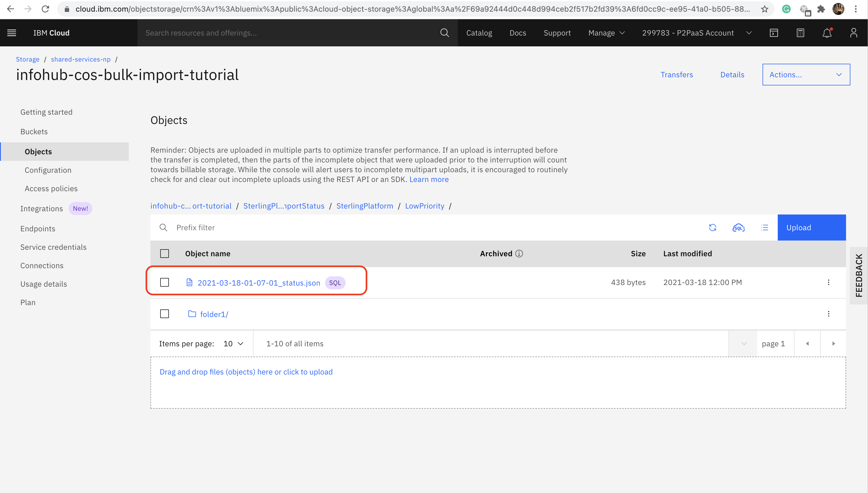Open notifications bell icon
The width and height of the screenshot is (868, 493).
[x=827, y=33]
